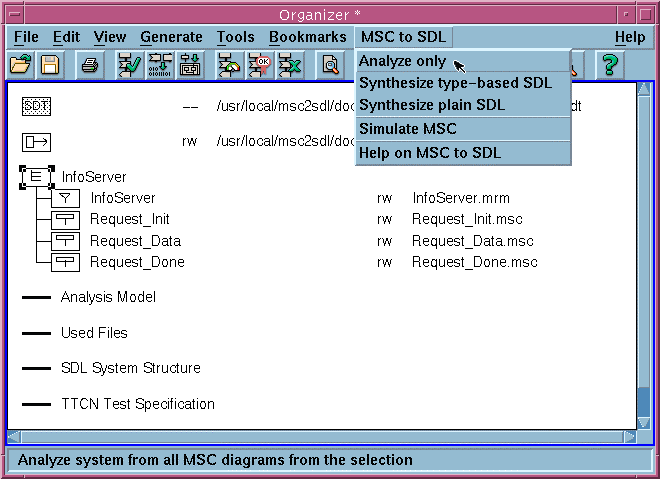Image resolution: width=660 pixels, height=479 pixels.
Task: Select the Used Files chapter
Action: (x=94, y=333)
